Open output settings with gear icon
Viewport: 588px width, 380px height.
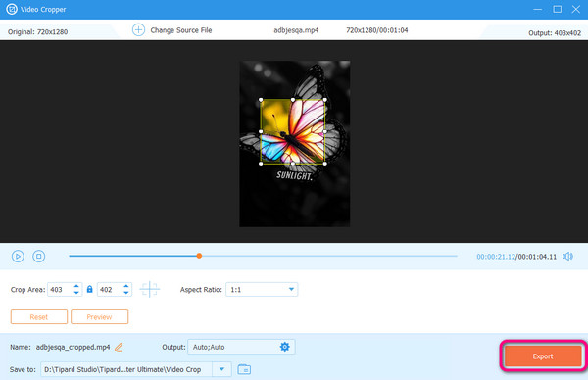click(285, 347)
